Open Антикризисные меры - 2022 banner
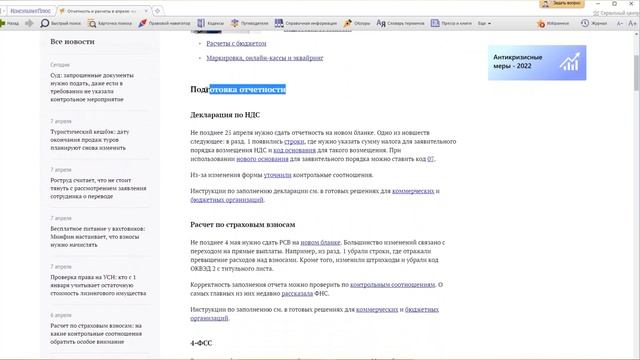Screen dimensions: 640x360 (x=537, y=62)
